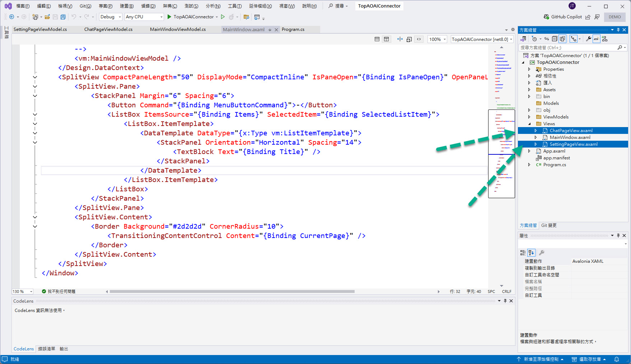Screen dimensions: 631x364
Task: Switch to SettingPageViewModel.cs tab
Action: (x=40, y=29)
